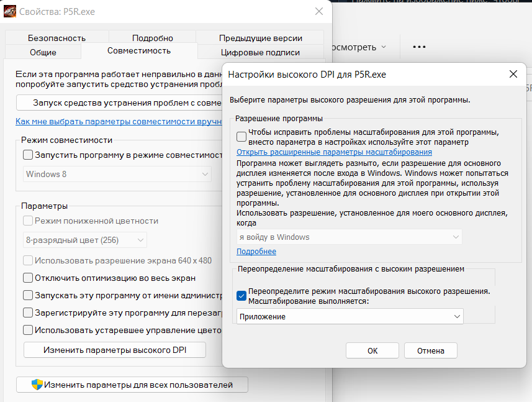Image resolution: width=532 pixels, height=402 pixels.
Task: Enable the fix scaling problems checkbox
Action: [x=241, y=137]
